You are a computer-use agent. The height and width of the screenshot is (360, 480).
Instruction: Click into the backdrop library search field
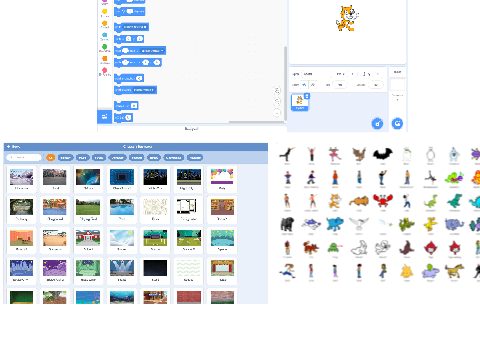tap(24, 157)
